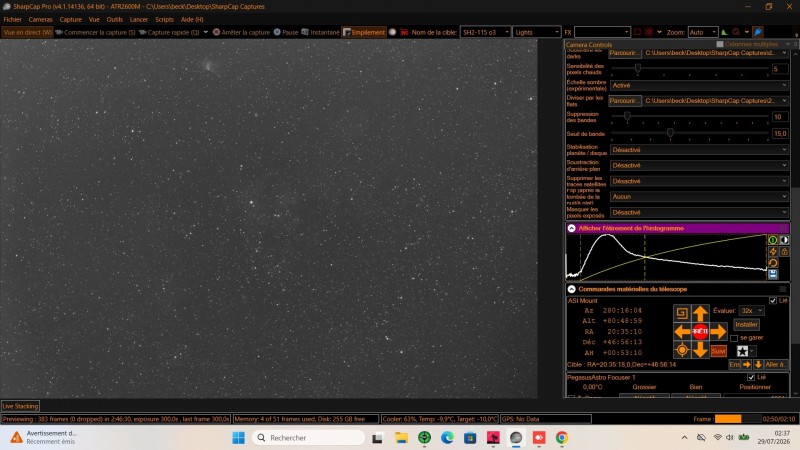The width and height of the screenshot is (800, 450).
Task: Open the Fichier menu
Action: (13, 19)
